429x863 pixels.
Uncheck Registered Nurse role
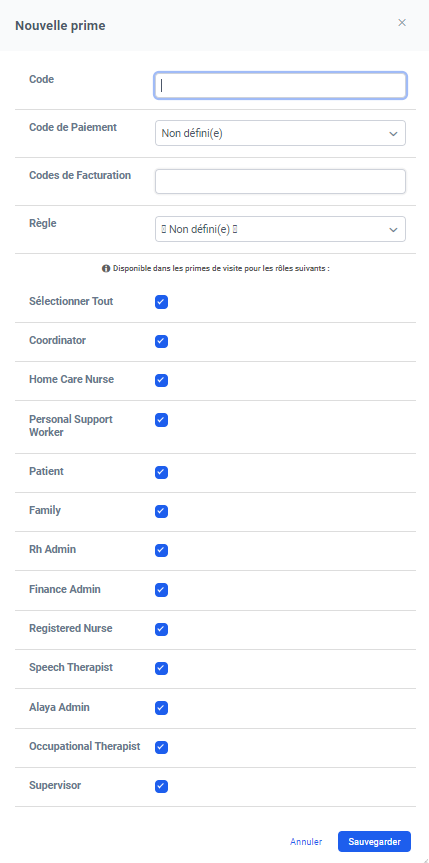[x=161, y=629]
